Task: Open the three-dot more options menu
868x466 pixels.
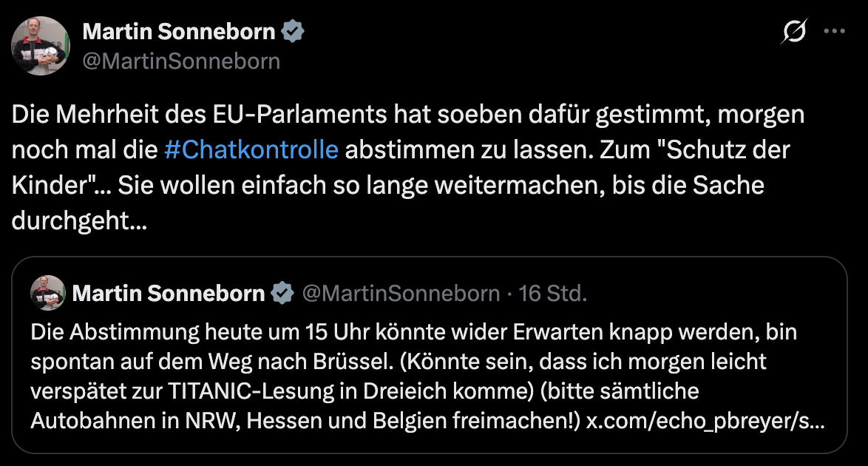Action: 834,32
